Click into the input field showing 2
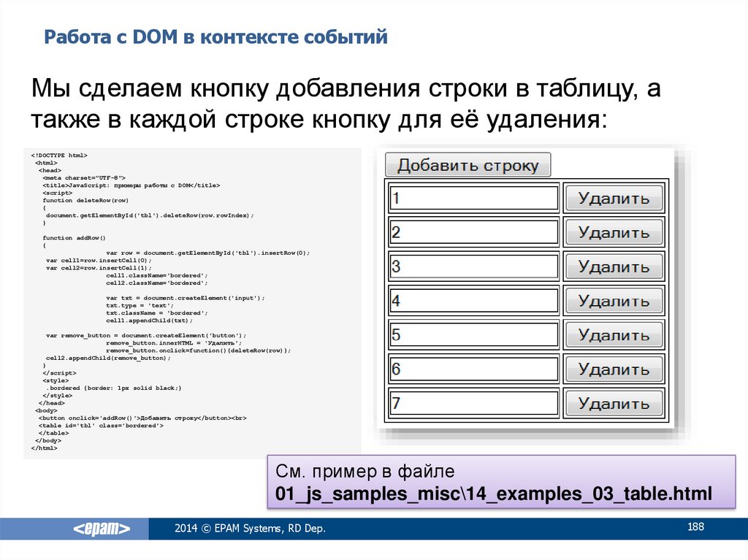 [473, 233]
